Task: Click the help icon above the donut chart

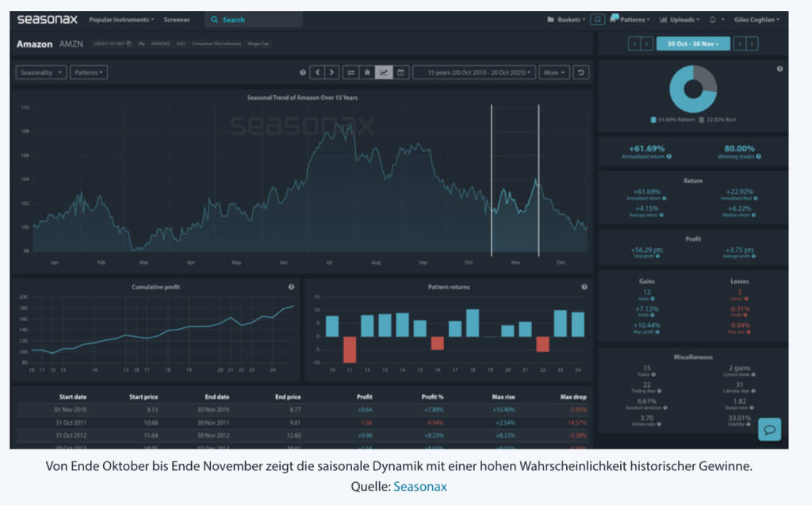Action: (779, 69)
